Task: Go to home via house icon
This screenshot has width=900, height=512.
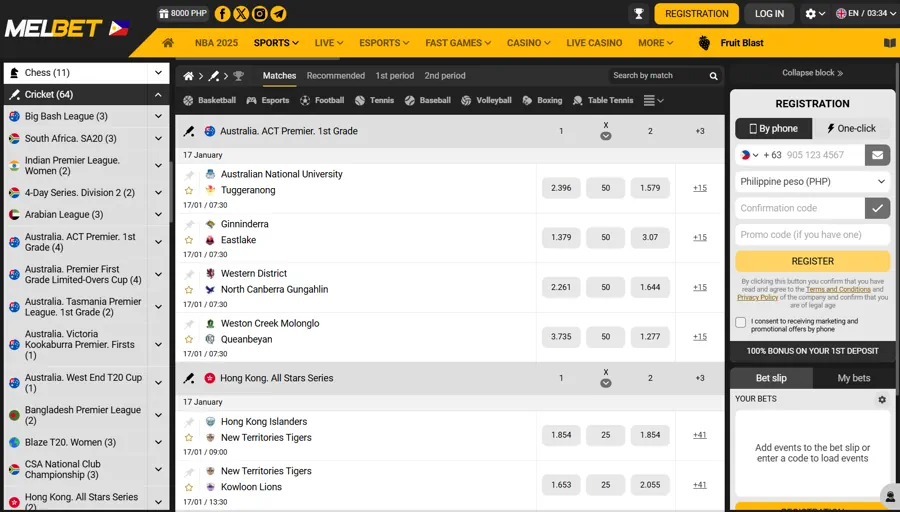Action: [168, 42]
